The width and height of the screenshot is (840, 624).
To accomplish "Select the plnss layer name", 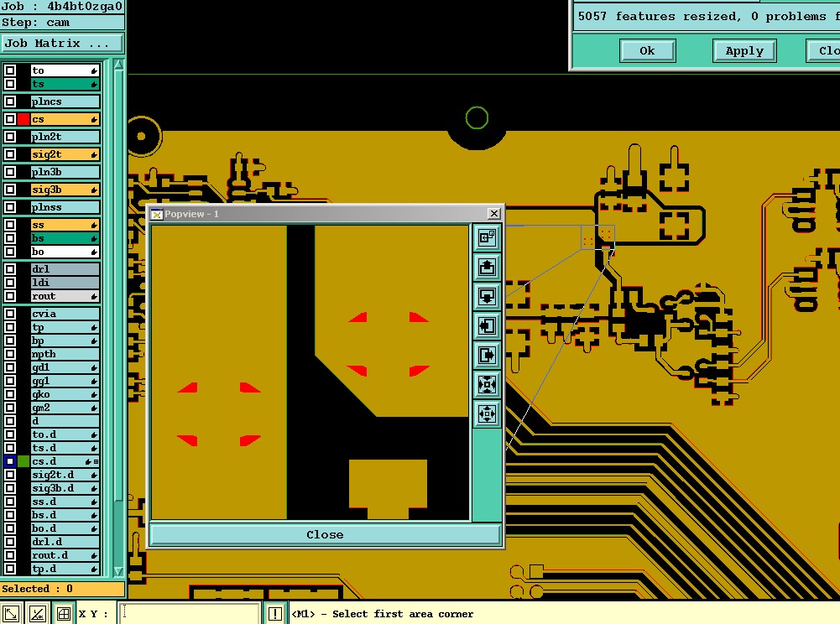I will click(x=65, y=207).
